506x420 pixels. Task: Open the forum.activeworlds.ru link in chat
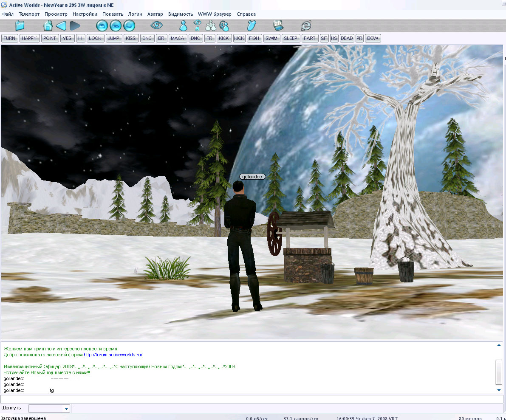tap(113, 355)
